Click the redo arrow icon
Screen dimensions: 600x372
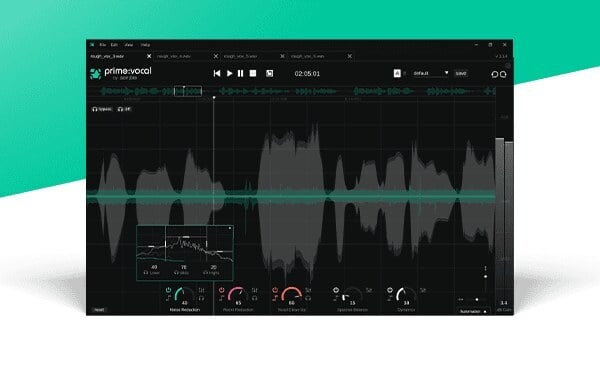tap(503, 74)
